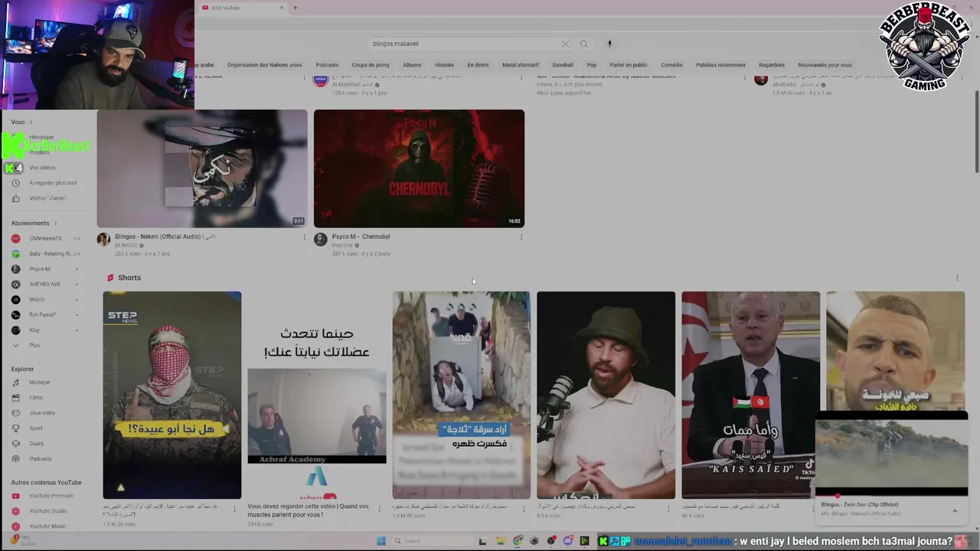Open options menu for Psyco M Chernobyl

point(521,236)
